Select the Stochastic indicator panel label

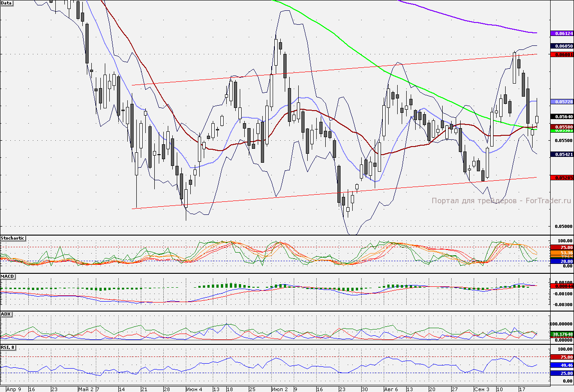(13, 238)
